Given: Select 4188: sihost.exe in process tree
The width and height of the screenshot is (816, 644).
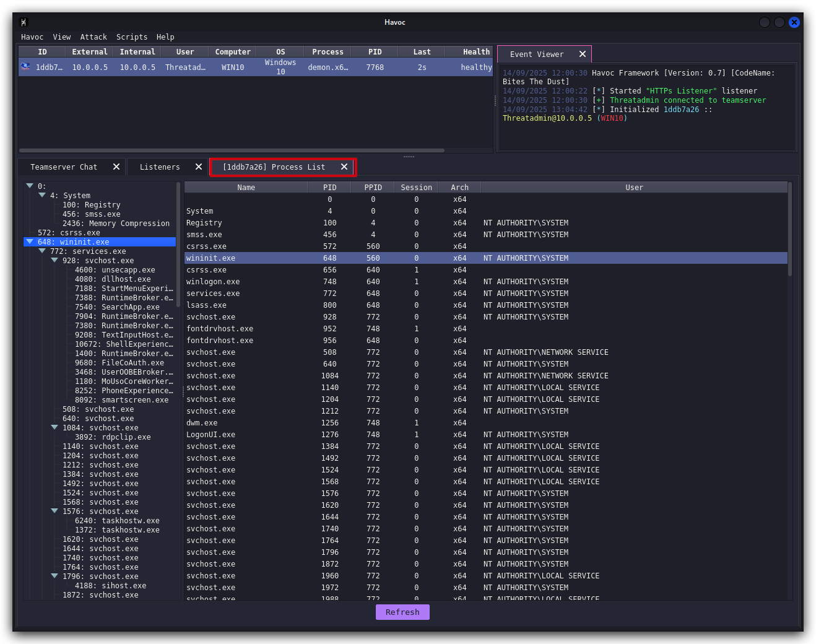Looking at the screenshot, I should (110, 586).
